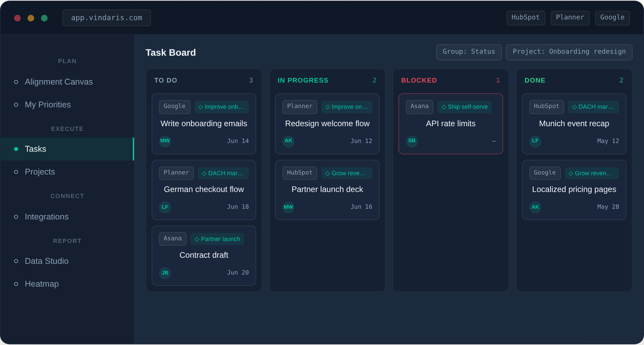This screenshot has width=644, height=345.
Task: Click the red window close dot
Action: tap(17, 18)
